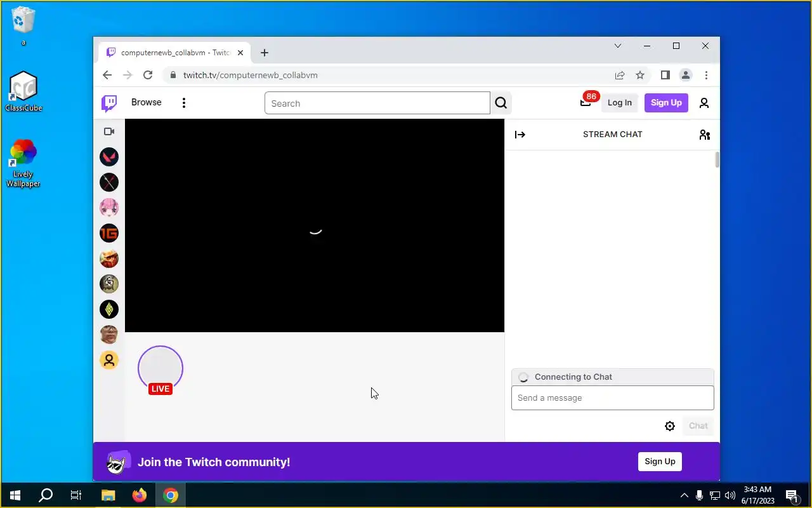Click the Twitch logo home icon
The height and width of the screenshot is (508, 812).
109,103
